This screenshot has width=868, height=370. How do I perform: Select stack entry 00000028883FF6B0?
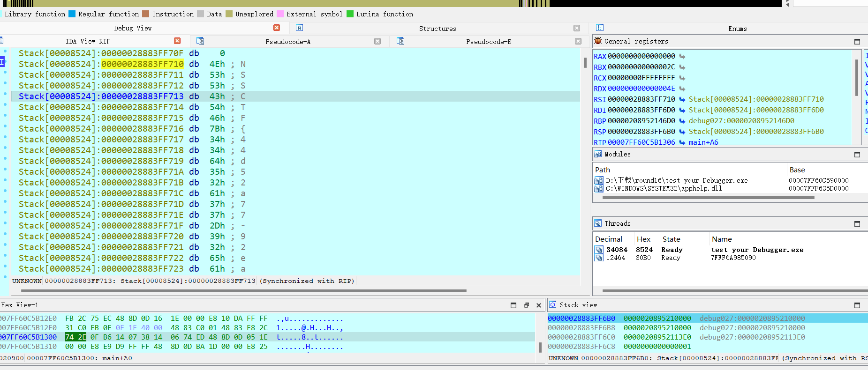[581, 318]
